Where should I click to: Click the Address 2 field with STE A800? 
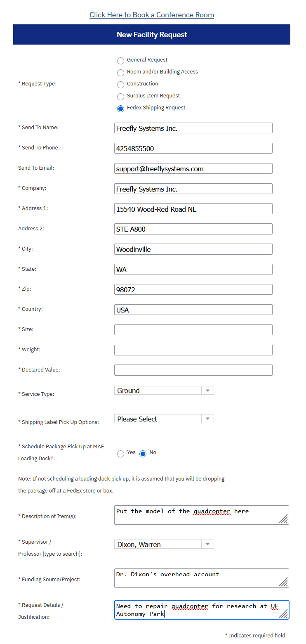pos(193,229)
